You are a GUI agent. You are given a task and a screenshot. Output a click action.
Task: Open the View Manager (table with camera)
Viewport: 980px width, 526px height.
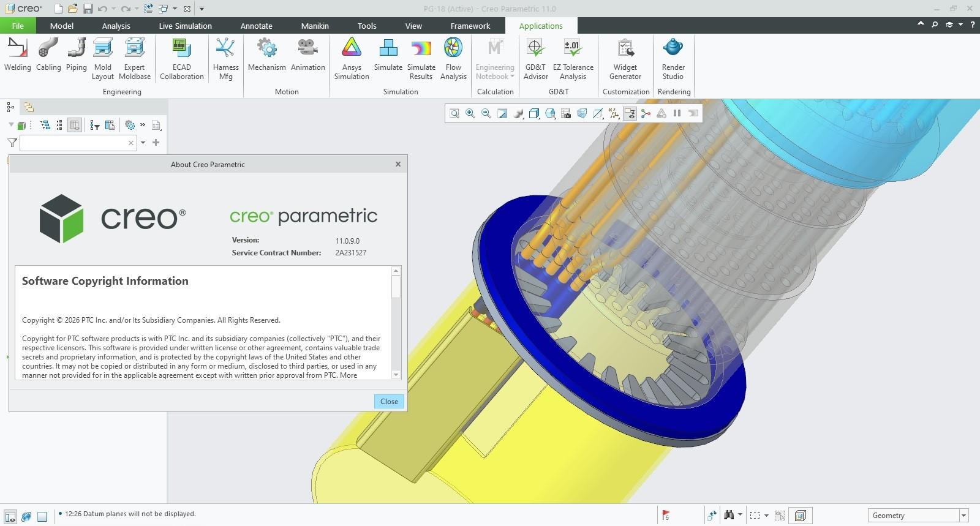click(x=566, y=113)
